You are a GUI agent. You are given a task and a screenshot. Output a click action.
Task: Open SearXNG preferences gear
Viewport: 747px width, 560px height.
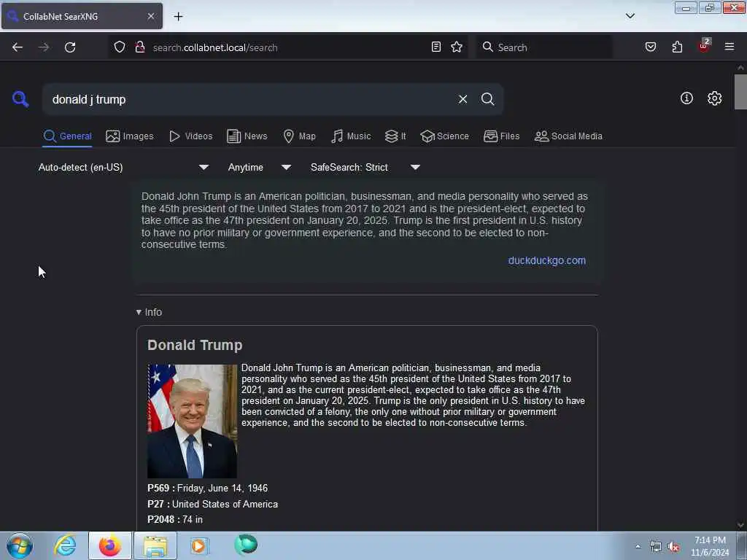715,98
